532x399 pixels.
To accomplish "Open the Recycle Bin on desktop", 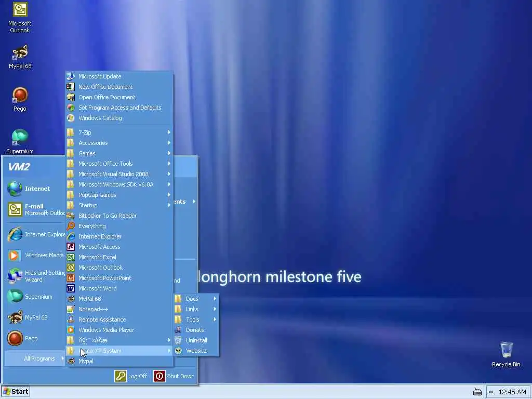I will pyautogui.click(x=506, y=354).
